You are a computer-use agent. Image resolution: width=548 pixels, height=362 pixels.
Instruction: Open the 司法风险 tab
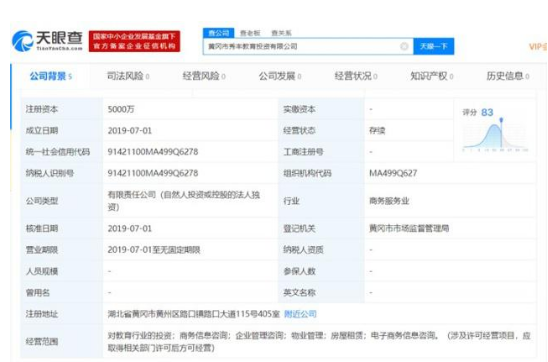[128, 76]
